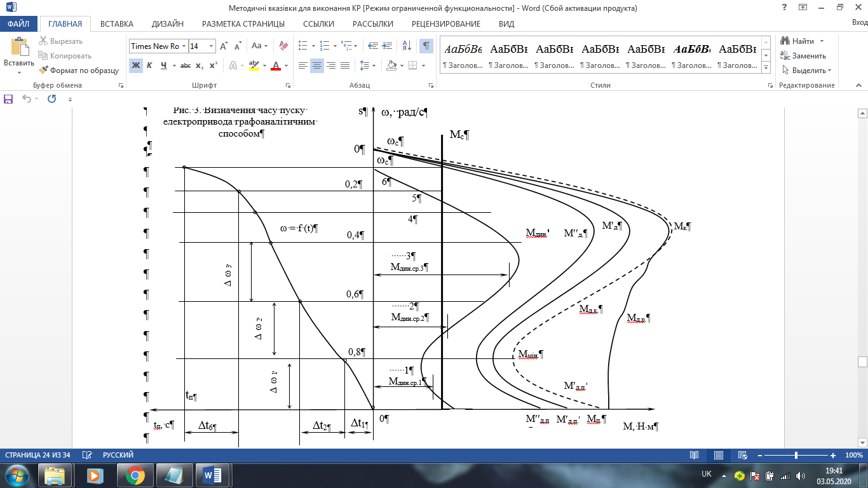Switch to Web Layout view in status bar

coord(742,455)
